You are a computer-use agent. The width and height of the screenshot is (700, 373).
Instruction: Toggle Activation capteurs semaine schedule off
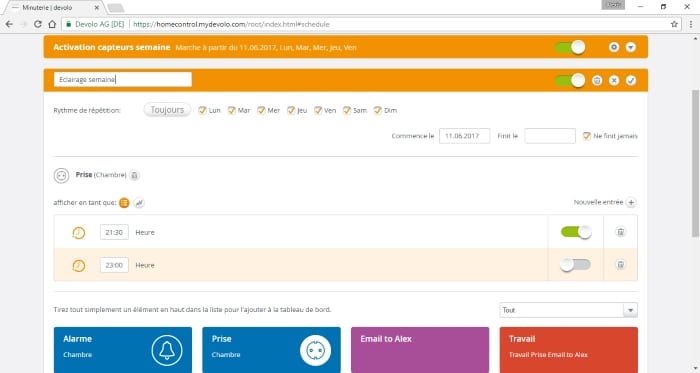[x=570, y=47]
